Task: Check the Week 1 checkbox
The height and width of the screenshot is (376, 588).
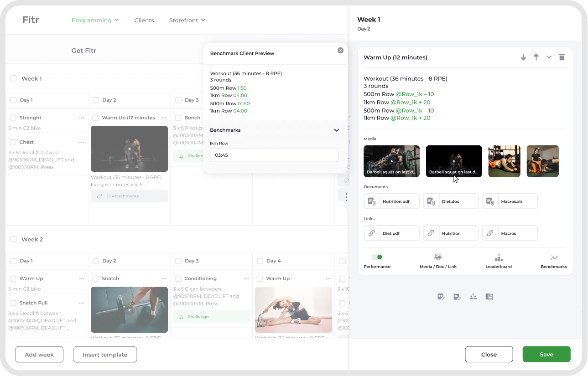Action: pyautogui.click(x=14, y=78)
